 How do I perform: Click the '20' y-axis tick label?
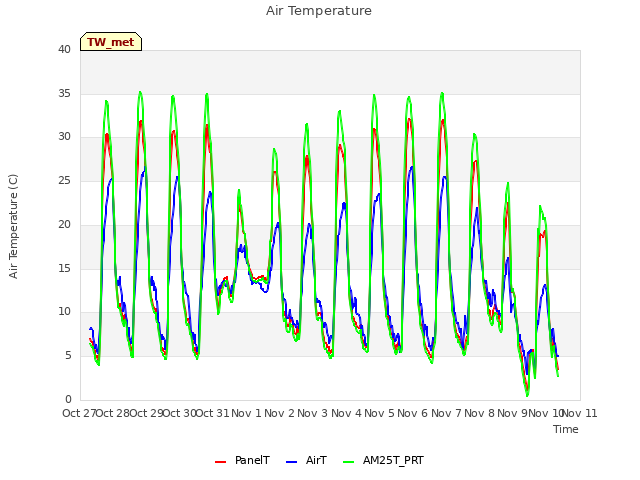pyautogui.click(x=64, y=224)
